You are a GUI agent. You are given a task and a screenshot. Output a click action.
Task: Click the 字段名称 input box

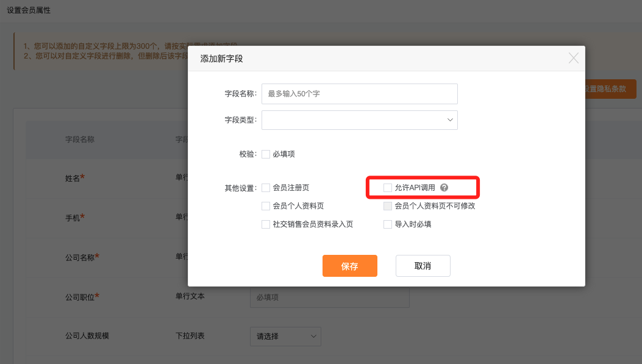click(x=359, y=93)
